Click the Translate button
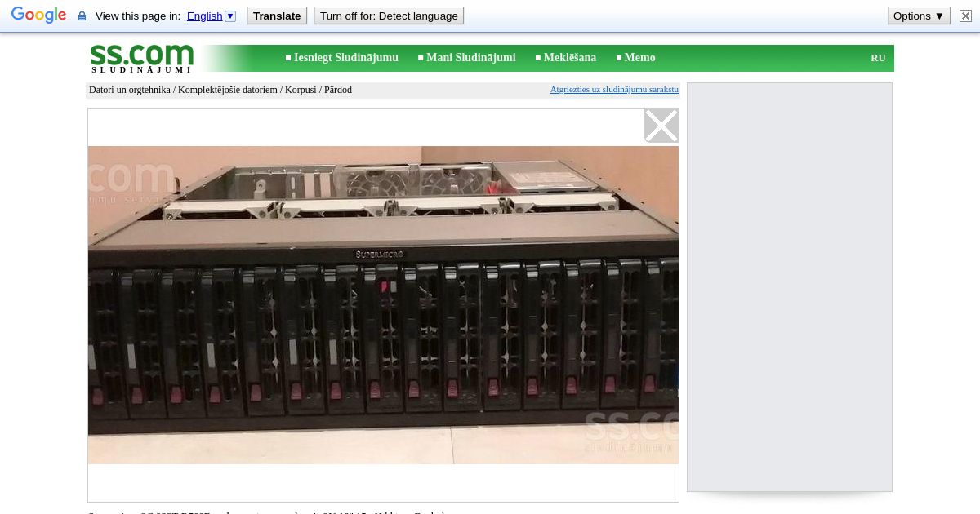This screenshot has width=980, height=514. tap(277, 16)
